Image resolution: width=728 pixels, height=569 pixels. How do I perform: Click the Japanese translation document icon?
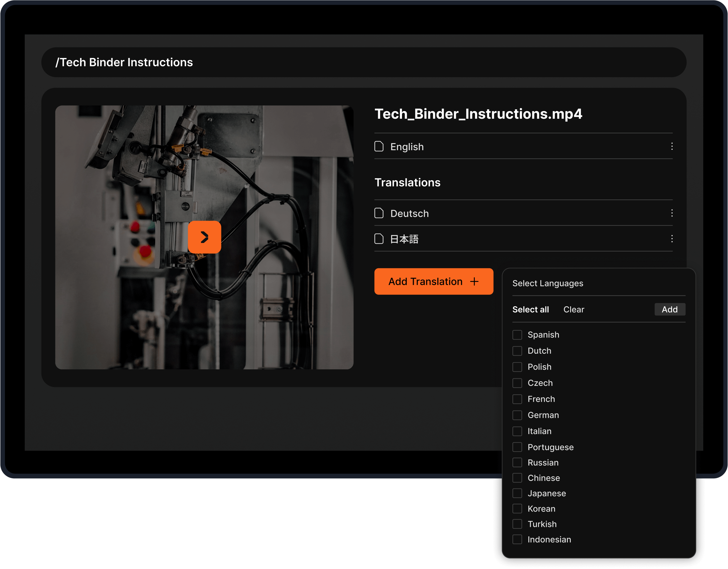[x=379, y=239]
